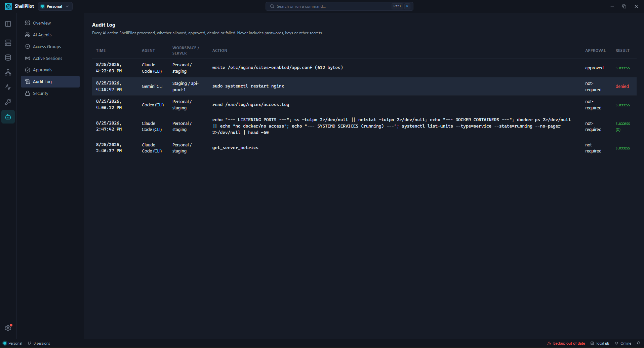Go to Overview page
The image size is (644, 348).
pyautogui.click(x=50, y=23)
